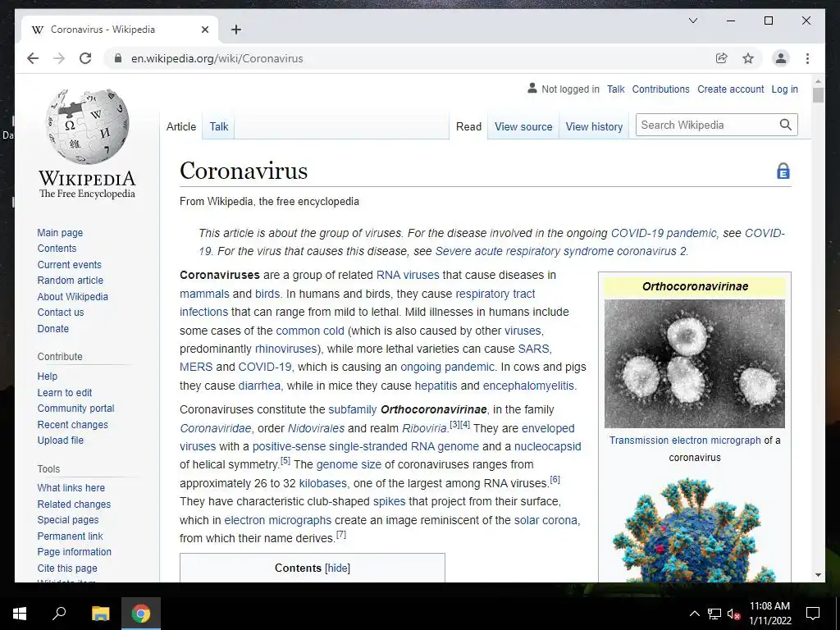Image resolution: width=840 pixels, height=630 pixels.
Task: Select the Read tab
Action: click(x=468, y=126)
